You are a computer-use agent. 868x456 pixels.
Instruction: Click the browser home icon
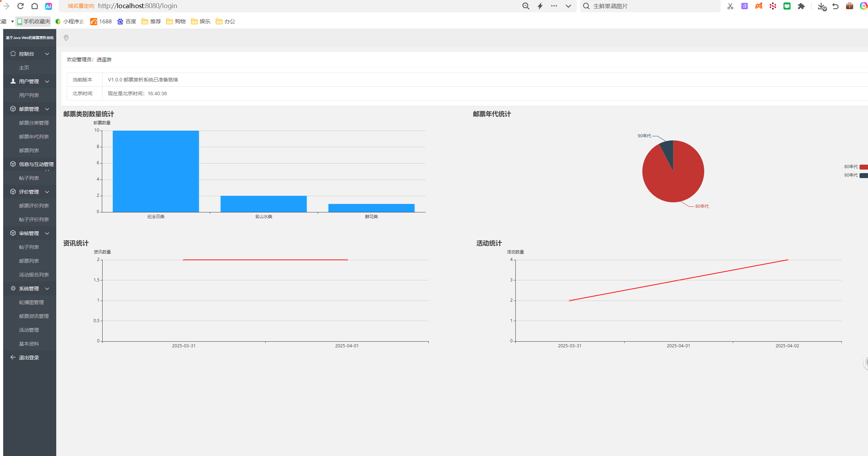(x=35, y=6)
